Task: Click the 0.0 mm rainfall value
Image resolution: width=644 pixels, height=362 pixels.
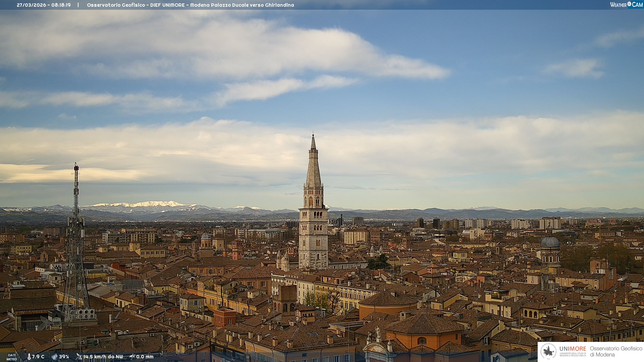Action: pos(145,357)
